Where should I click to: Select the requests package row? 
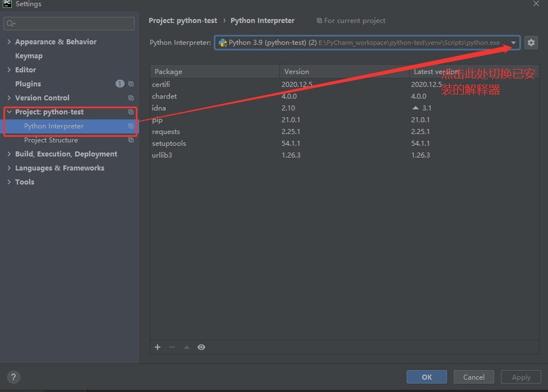click(344, 132)
